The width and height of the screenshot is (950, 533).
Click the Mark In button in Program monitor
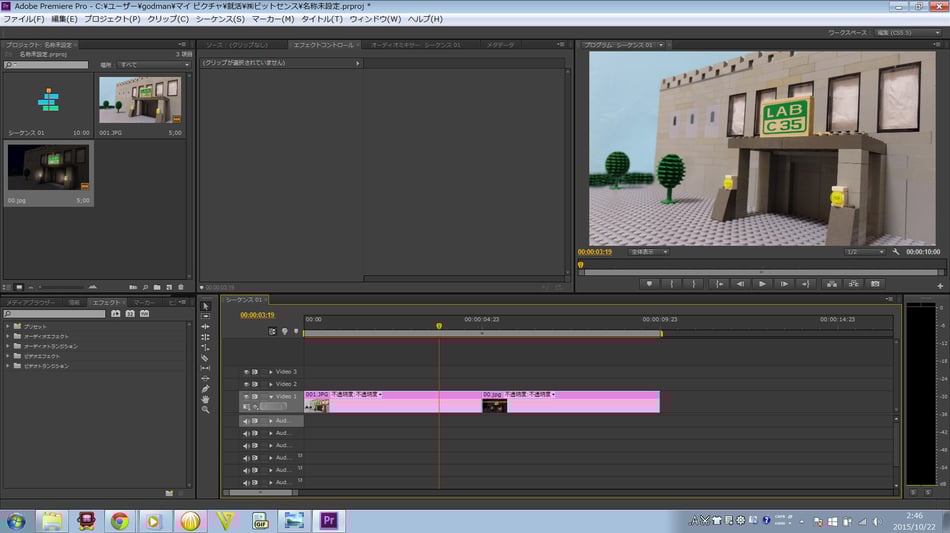click(671, 284)
